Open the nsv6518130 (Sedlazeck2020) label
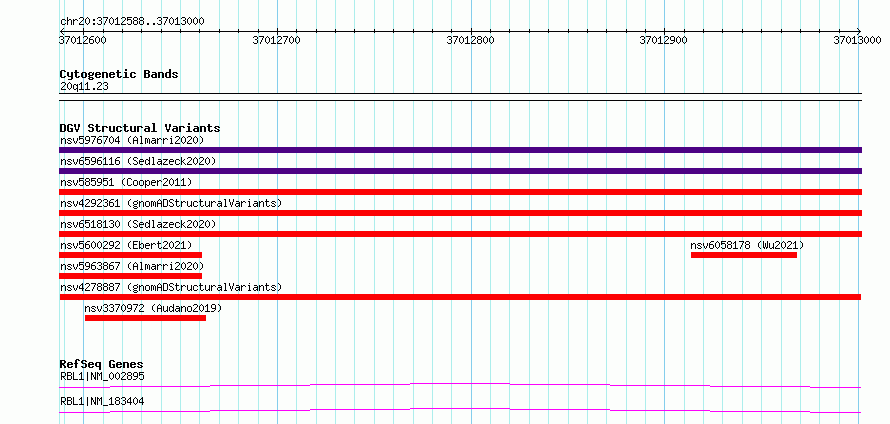Image resolution: width=890 pixels, height=424 pixels. click(138, 224)
